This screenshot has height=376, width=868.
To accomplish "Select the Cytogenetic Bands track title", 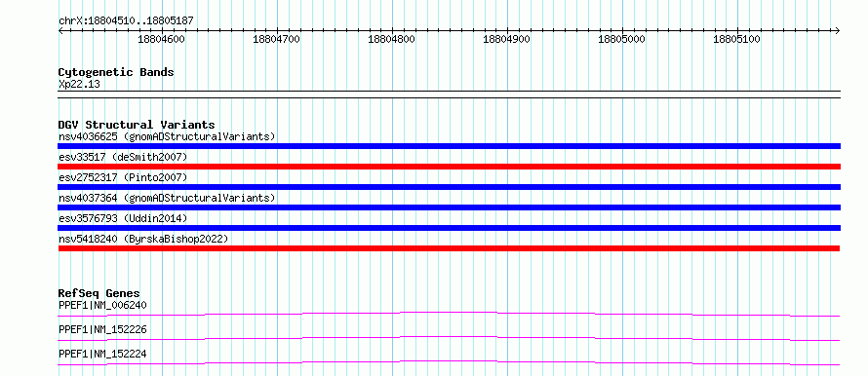I will tap(116, 72).
